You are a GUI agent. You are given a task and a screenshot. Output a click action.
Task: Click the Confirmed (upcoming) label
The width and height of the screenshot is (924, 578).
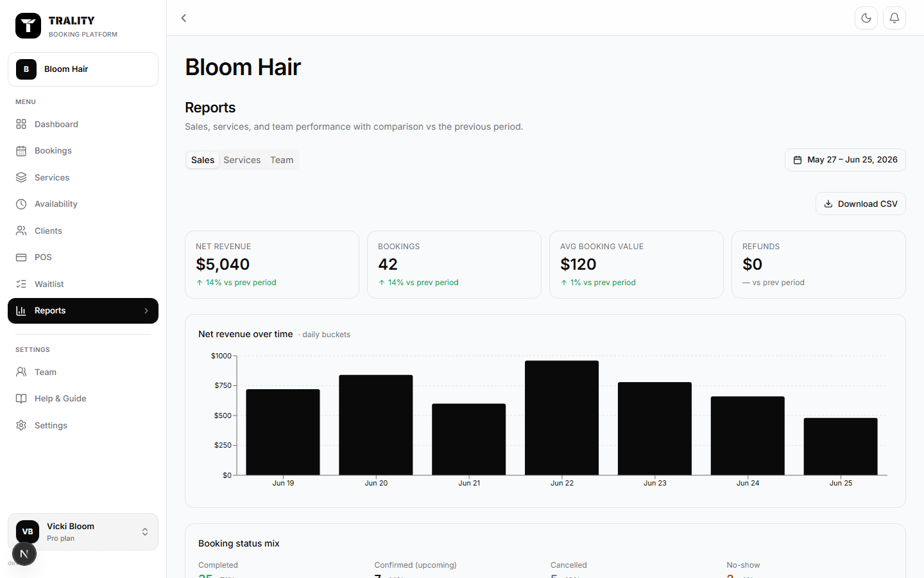[x=416, y=565]
